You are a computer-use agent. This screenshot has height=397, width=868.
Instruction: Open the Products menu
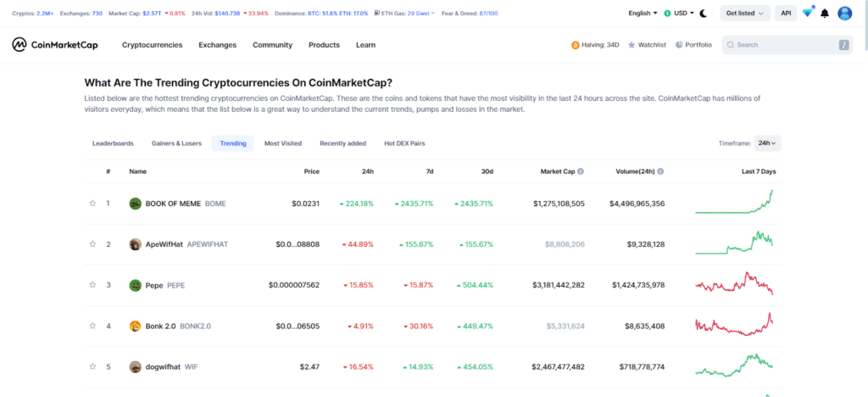[324, 45]
